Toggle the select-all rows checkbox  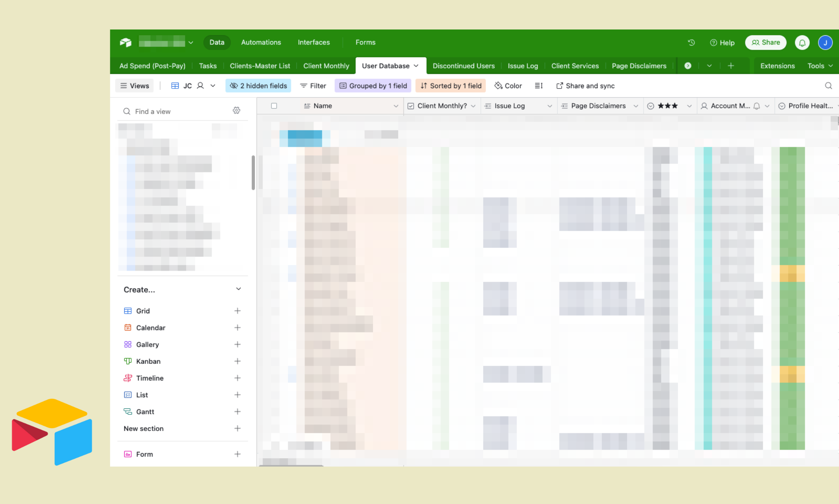click(274, 106)
